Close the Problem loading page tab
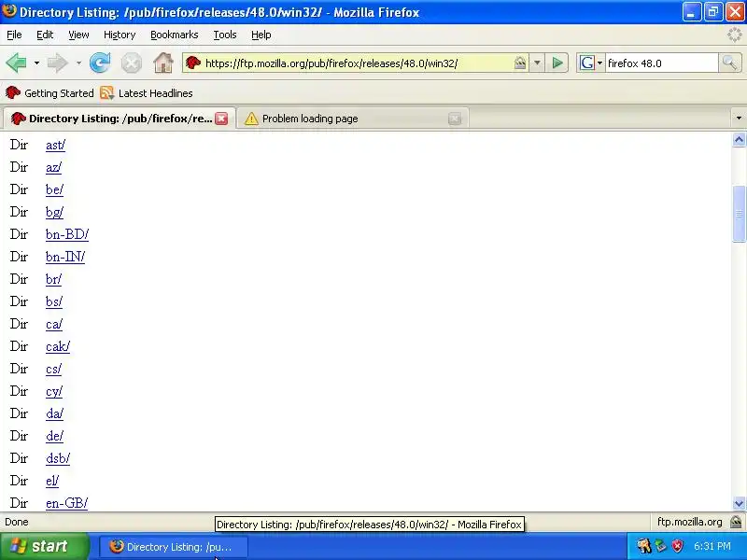 [x=455, y=119]
